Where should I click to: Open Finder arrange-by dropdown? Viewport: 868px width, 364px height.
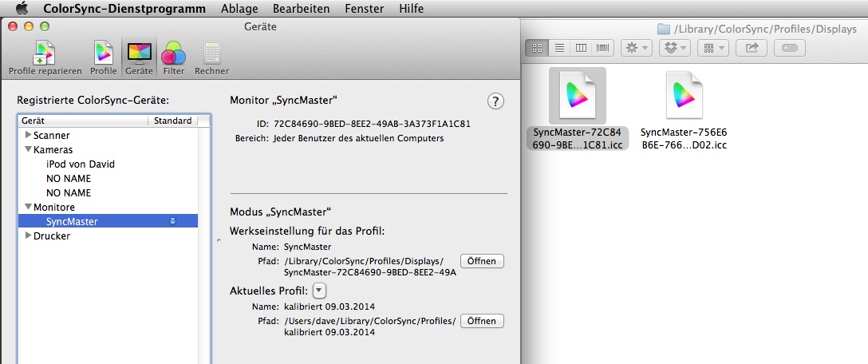tap(713, 48)
